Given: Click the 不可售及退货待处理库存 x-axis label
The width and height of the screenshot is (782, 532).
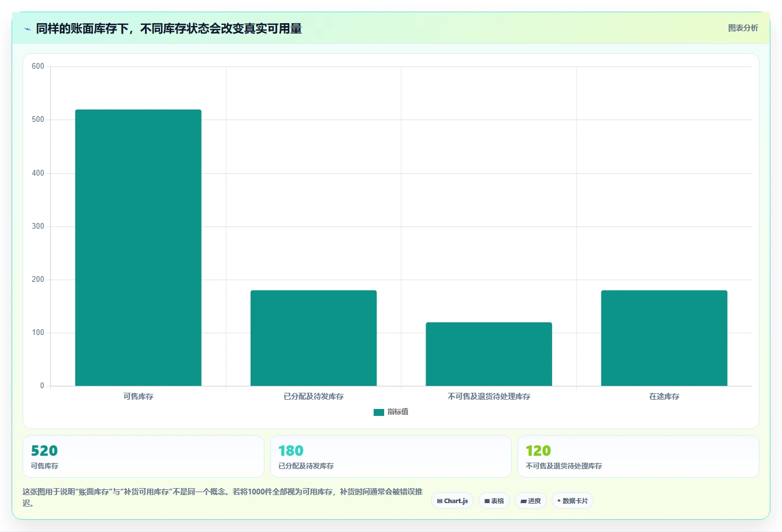Looking at the screenshot, I should click(x=489, y=396).
